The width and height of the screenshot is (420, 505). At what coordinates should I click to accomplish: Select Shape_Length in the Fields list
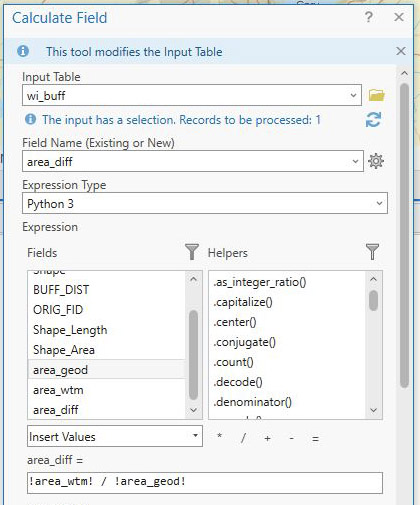(x=106, y=330)
